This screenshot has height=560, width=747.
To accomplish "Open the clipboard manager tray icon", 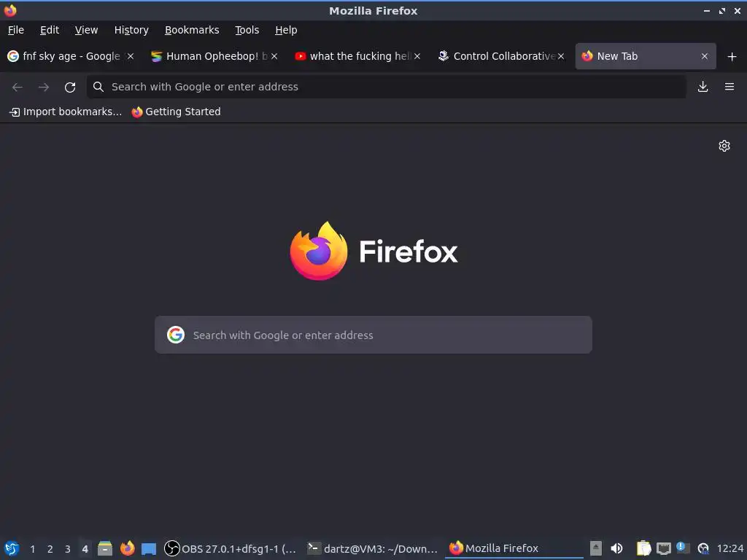I will (643, 548).
